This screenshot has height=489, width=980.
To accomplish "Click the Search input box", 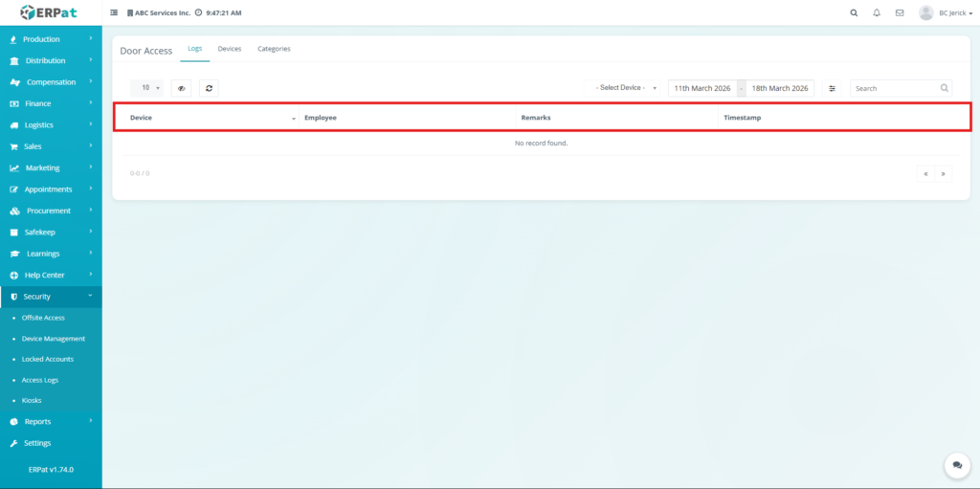I will pos(894,88).
